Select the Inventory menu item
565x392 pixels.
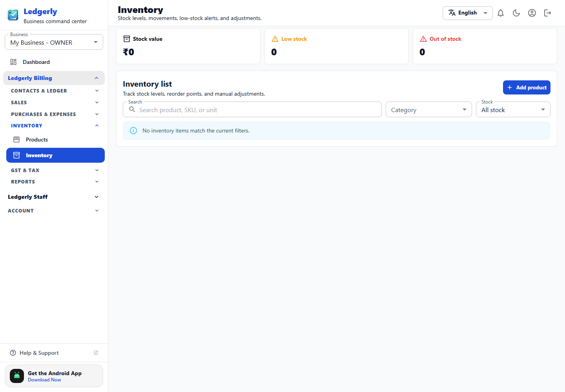(x=55, y=155)
